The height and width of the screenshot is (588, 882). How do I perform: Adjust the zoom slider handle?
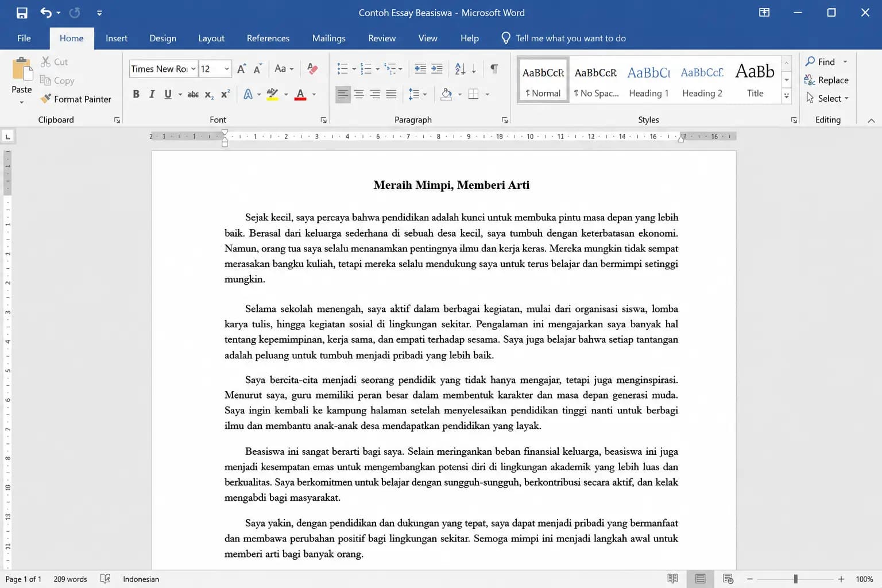795,579
